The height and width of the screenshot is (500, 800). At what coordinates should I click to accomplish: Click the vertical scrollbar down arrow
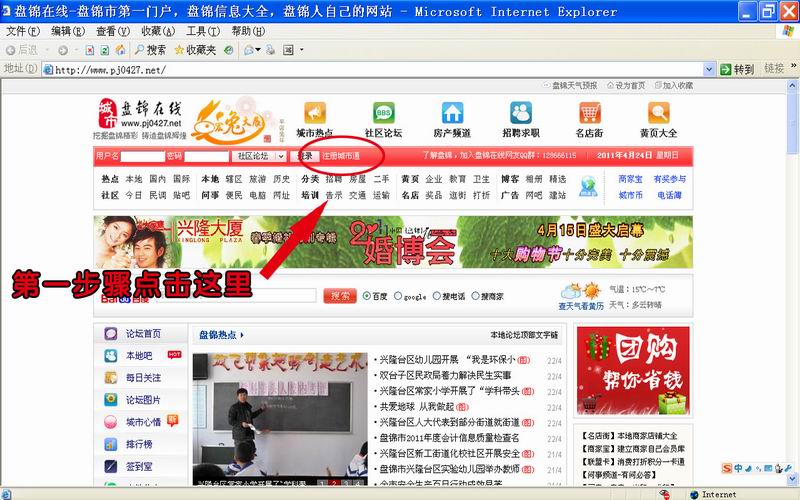coord(790,479)
